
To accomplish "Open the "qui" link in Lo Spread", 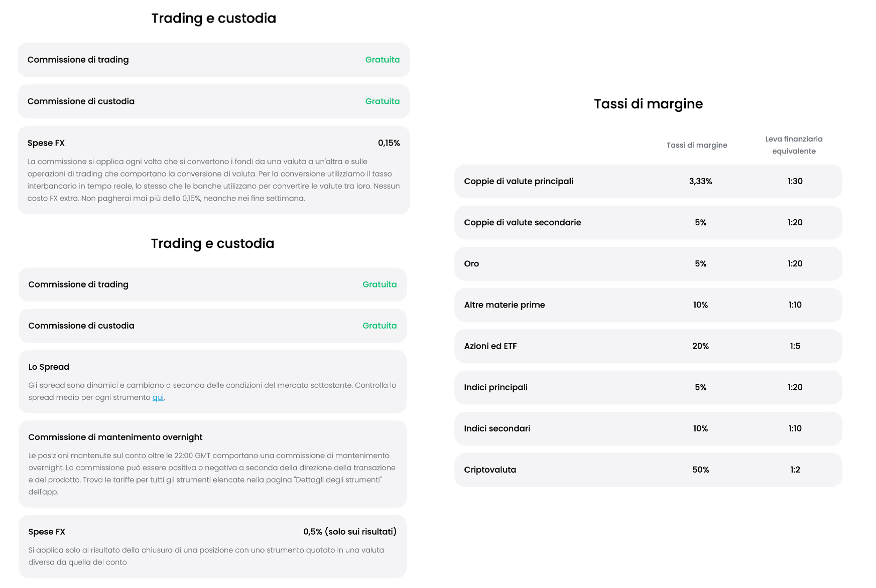I will coord(158,397).
